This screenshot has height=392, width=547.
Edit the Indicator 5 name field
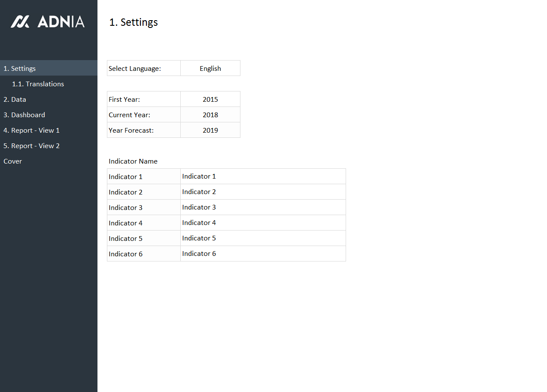[x=263, y=238]
